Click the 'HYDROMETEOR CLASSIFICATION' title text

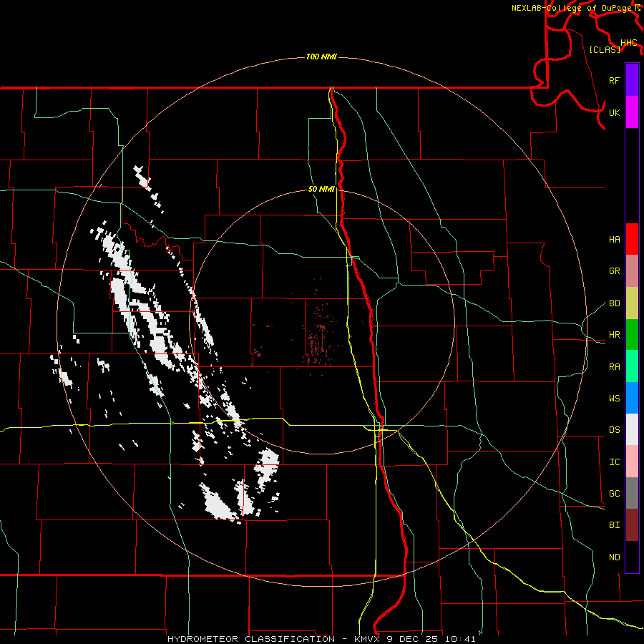pos(251,639)
